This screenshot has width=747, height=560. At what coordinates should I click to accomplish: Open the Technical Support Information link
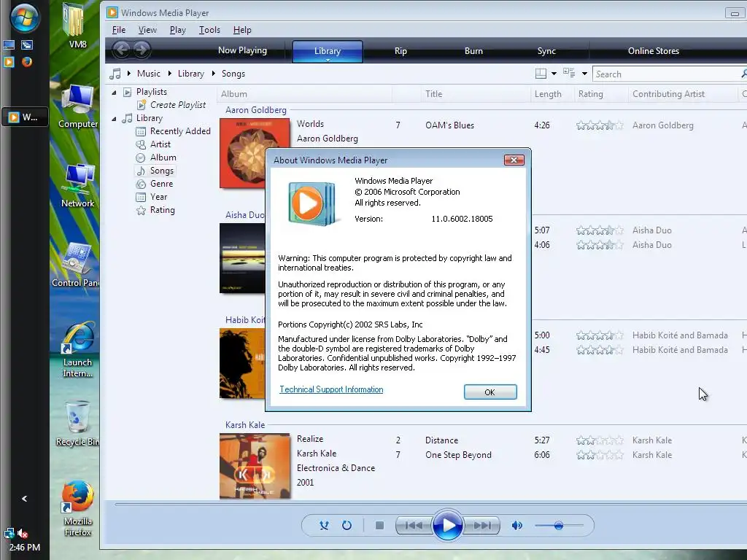331,389
